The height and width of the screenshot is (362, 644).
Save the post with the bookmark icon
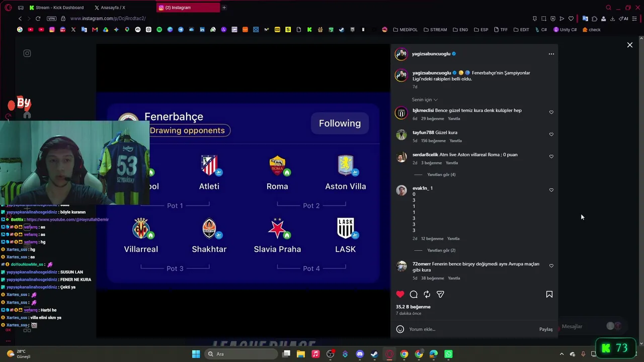tap(549, 294)
